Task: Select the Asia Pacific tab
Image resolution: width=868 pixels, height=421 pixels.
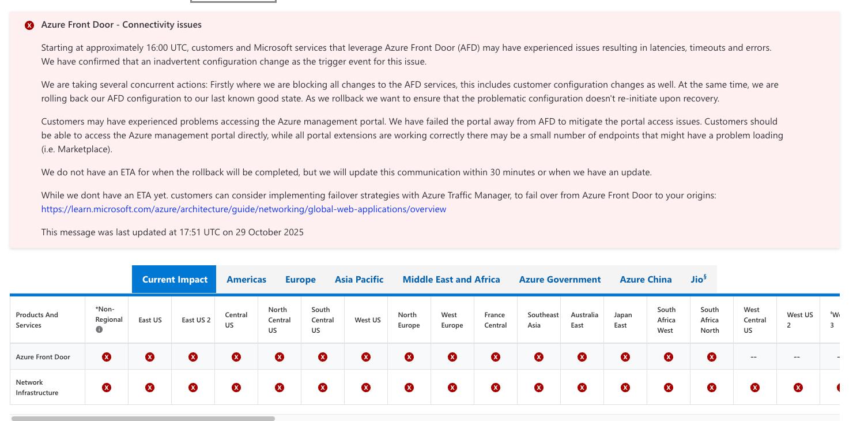Action: click(x=359, y=280)
